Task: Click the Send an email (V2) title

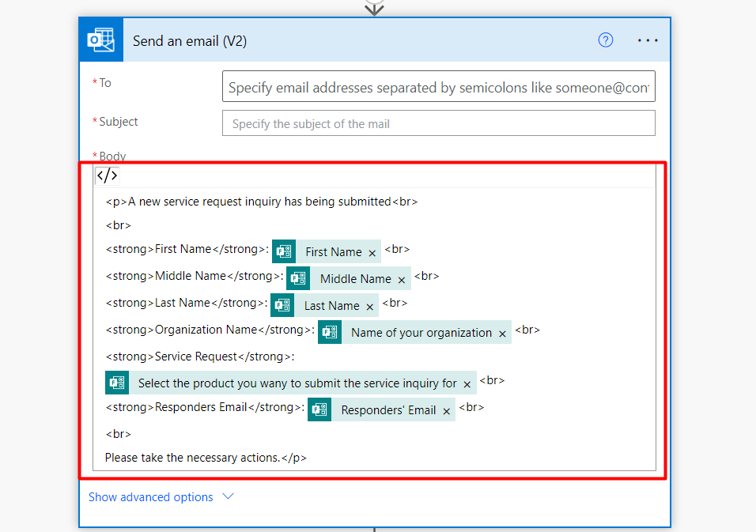Action: pos(190,41)
